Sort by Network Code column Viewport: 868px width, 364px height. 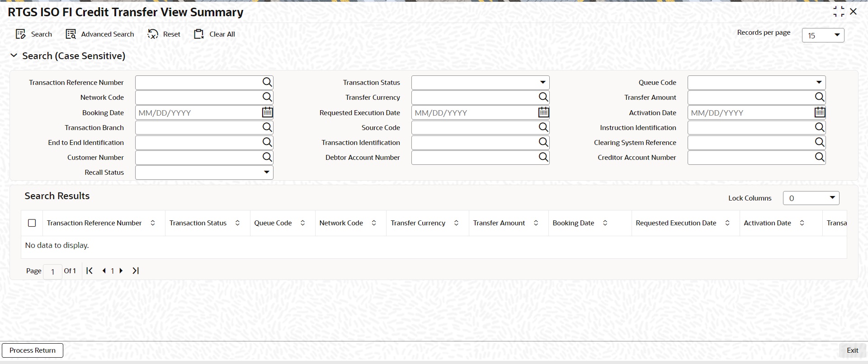[x=374, y=223]
